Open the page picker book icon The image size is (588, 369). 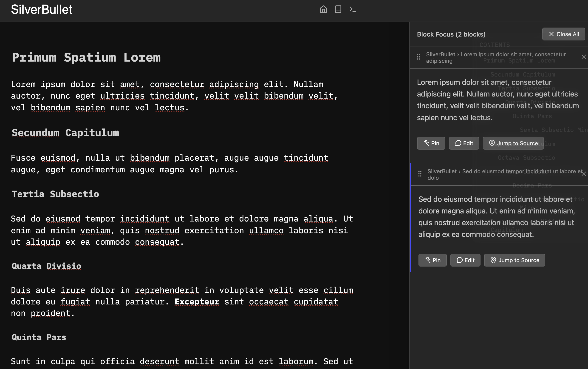click(x=338, y=9)
